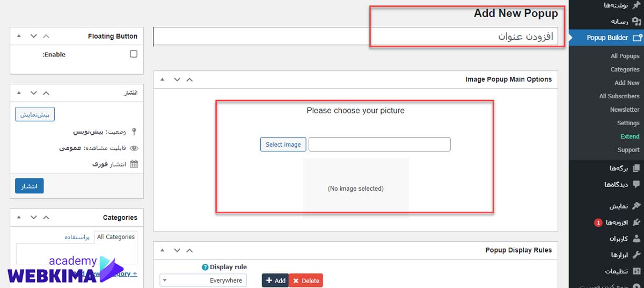Click the نمایش appearance brush icon
The height and width of the screenshot is (288, 644).
(x=636, y=206)
